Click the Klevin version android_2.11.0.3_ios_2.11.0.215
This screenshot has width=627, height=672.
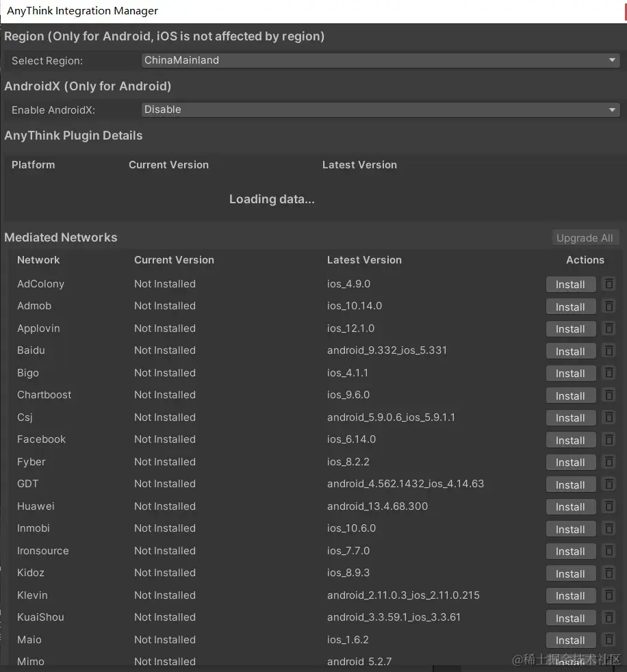click(x=403, y=595)
